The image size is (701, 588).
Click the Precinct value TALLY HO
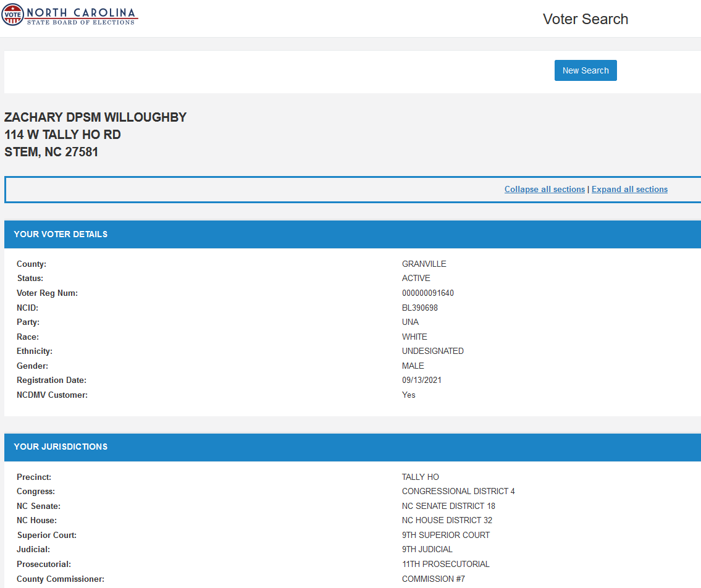click(420, 477)
